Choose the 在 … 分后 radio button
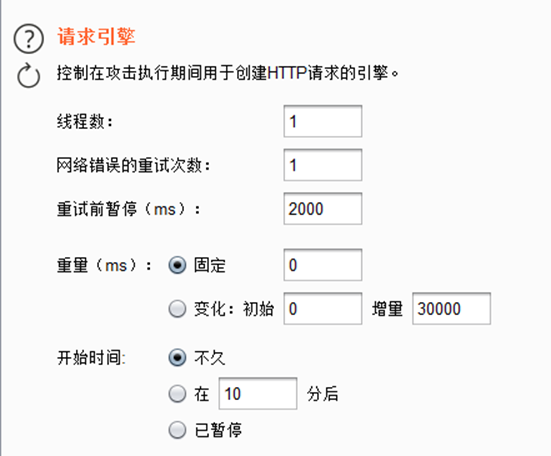 point(177,394)
